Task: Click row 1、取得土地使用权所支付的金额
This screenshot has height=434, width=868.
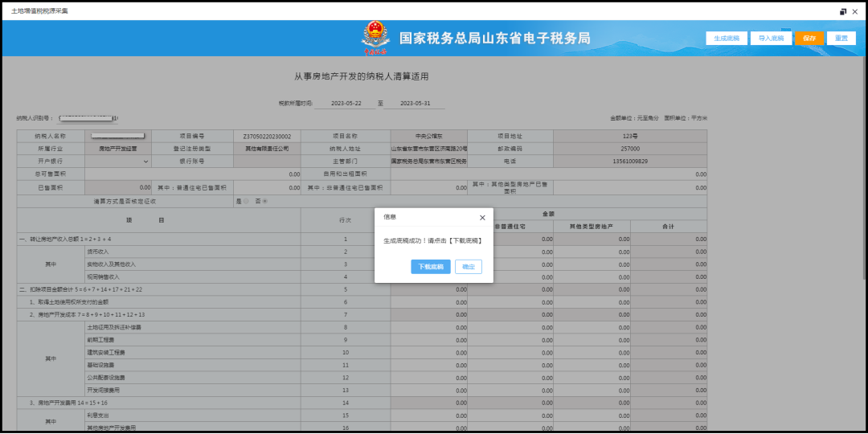Action: click(x=69, y=302)
